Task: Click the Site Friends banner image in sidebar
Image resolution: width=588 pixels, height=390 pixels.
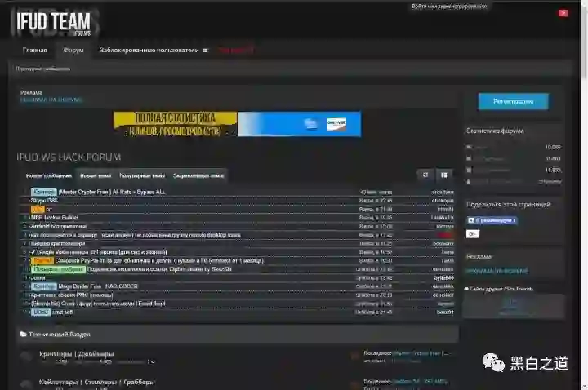Action: point(514,306)
